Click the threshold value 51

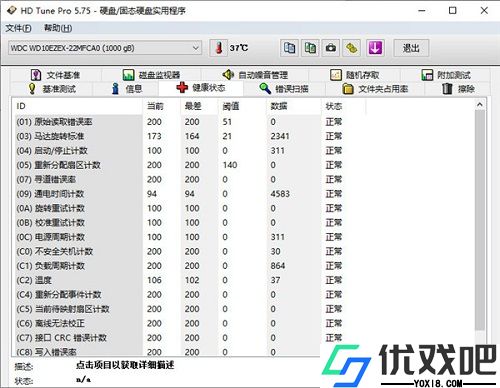pyautogui.click(x=227, y=122)
